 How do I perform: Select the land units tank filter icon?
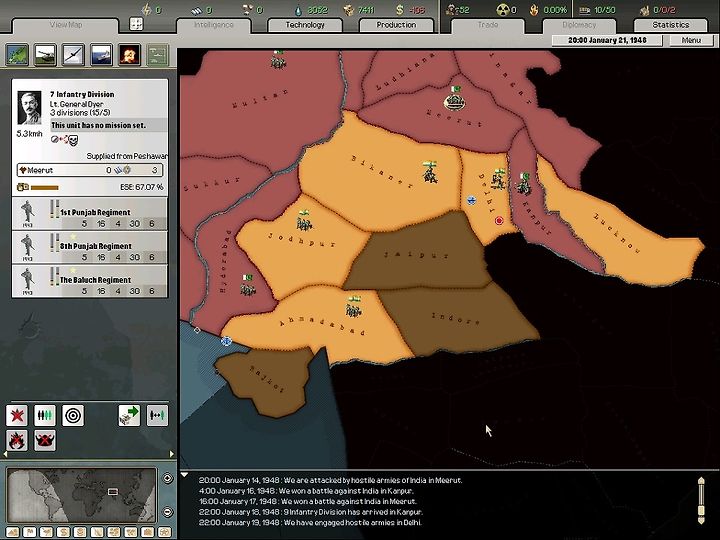45,55
